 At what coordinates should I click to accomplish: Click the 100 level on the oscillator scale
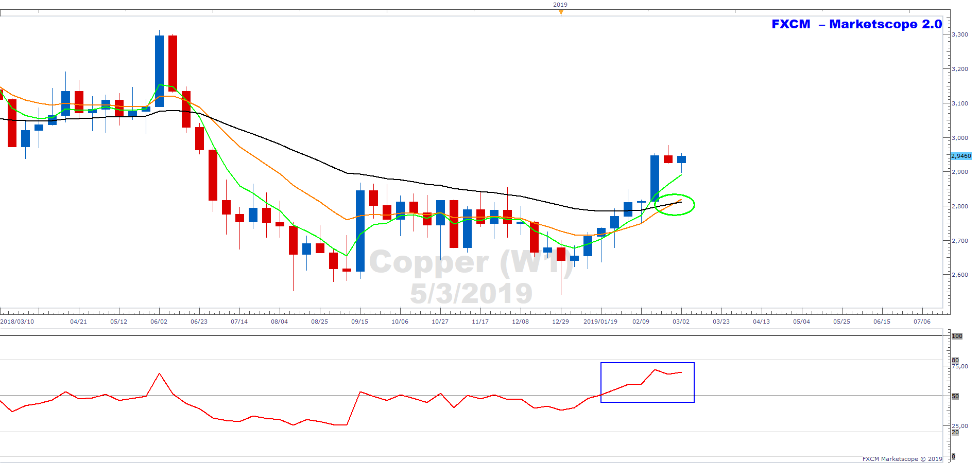957,336
